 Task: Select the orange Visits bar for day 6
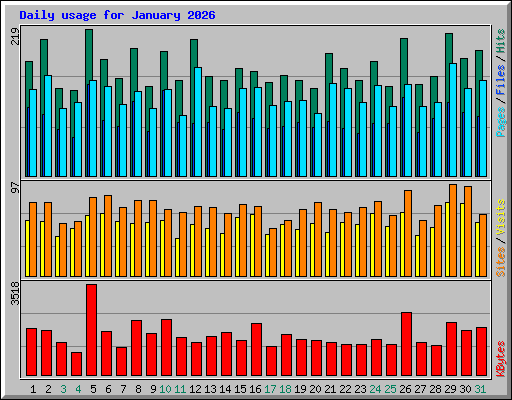pos(108,236)
